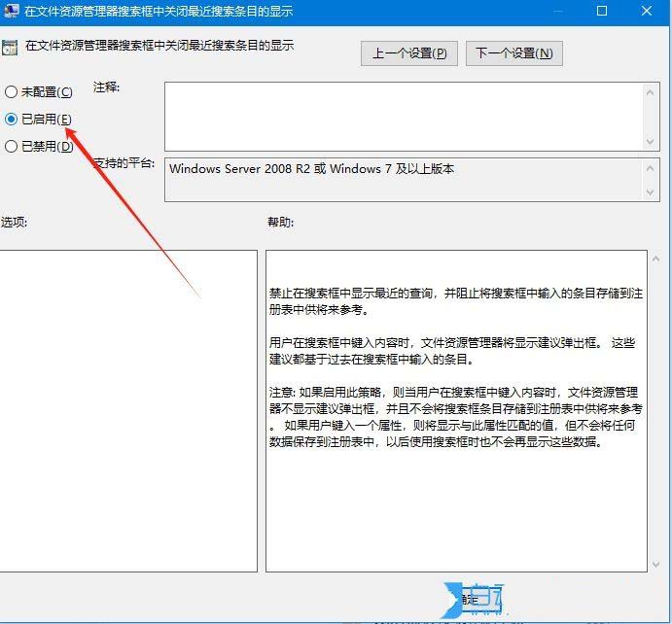Close the policy dialog with the X button
Image resolution: width=672 pixels, height=624 pixels.
coord(647,12)
